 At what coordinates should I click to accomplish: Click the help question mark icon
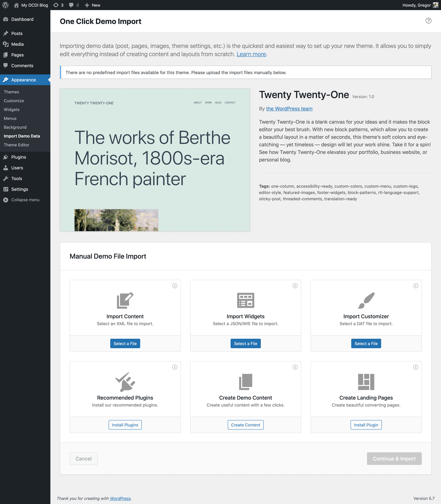point(428,21)
